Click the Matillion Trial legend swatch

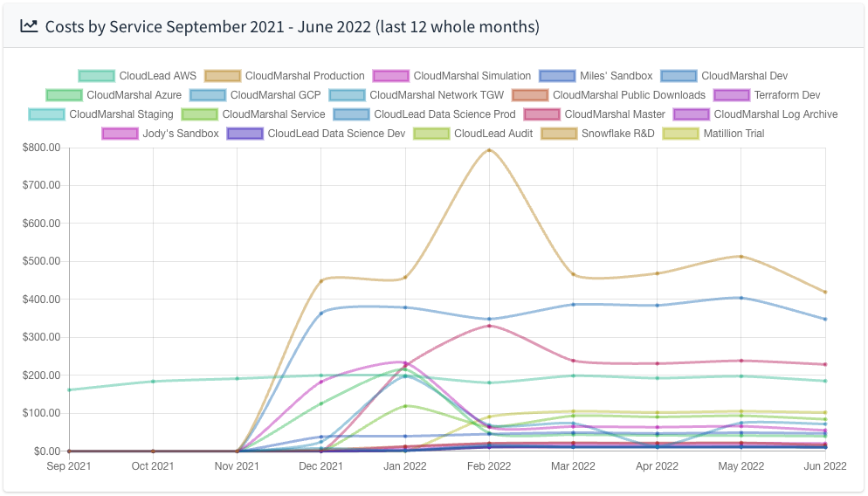coord(680,134)
